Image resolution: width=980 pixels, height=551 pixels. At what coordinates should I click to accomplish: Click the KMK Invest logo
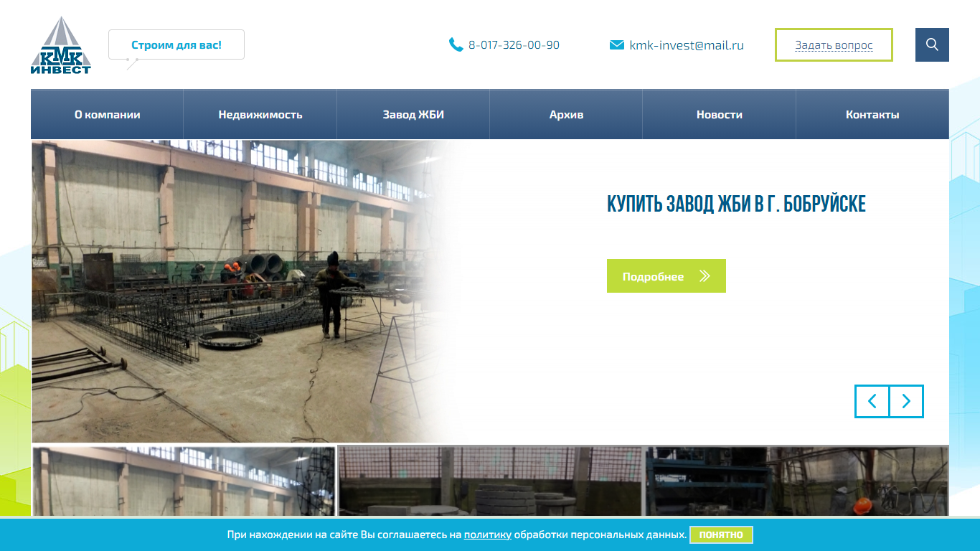pos(61,45)
